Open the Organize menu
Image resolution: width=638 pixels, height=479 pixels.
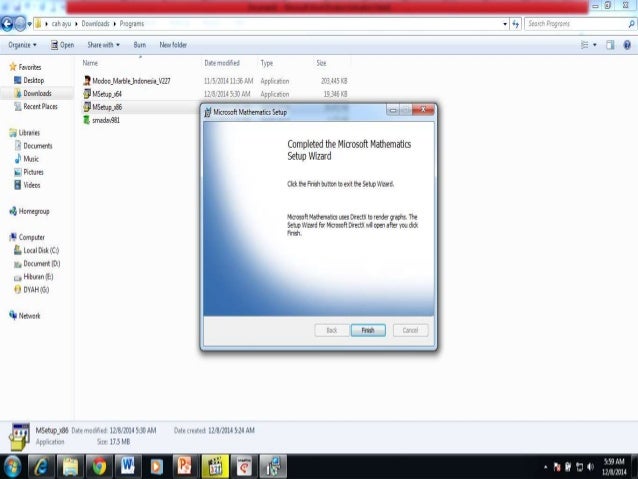(x=22, y=45)
